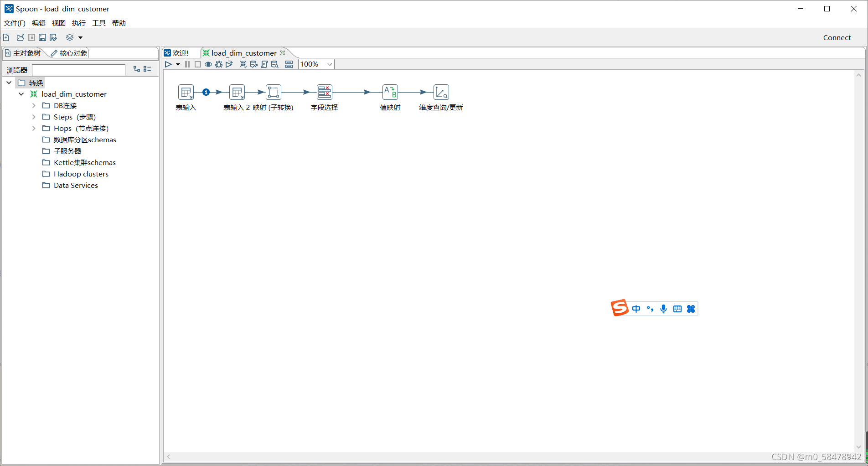Open file using toolbar folder icon
The image size is (868, 466).
(x=21, y=37)
